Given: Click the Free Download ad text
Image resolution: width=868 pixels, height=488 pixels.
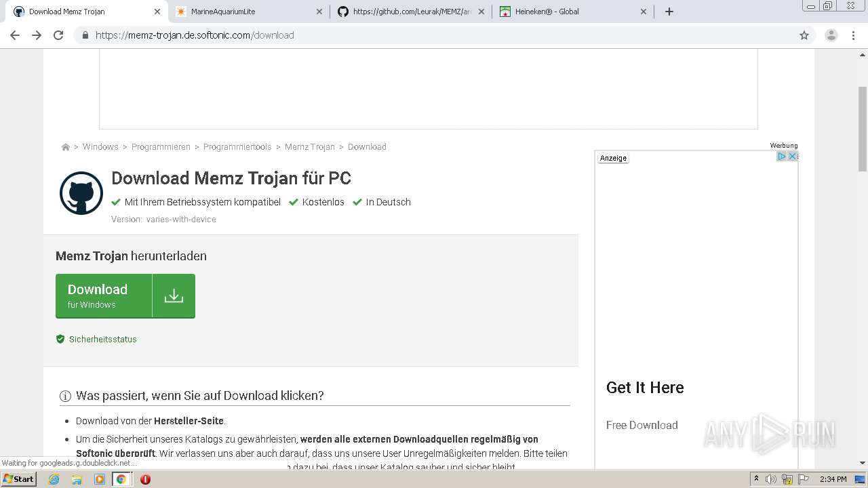Looking at the screenshot, I should pyautogui.click(x=642, y=425).
